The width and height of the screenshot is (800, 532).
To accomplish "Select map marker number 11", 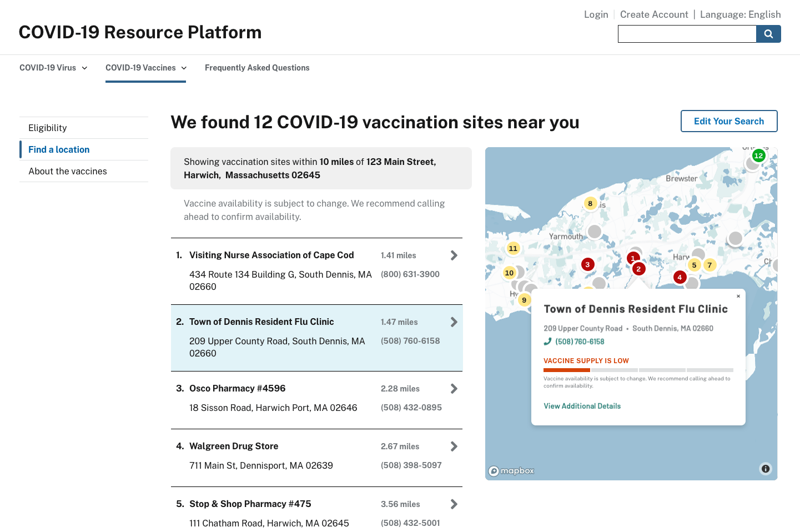I will (513, 248).
